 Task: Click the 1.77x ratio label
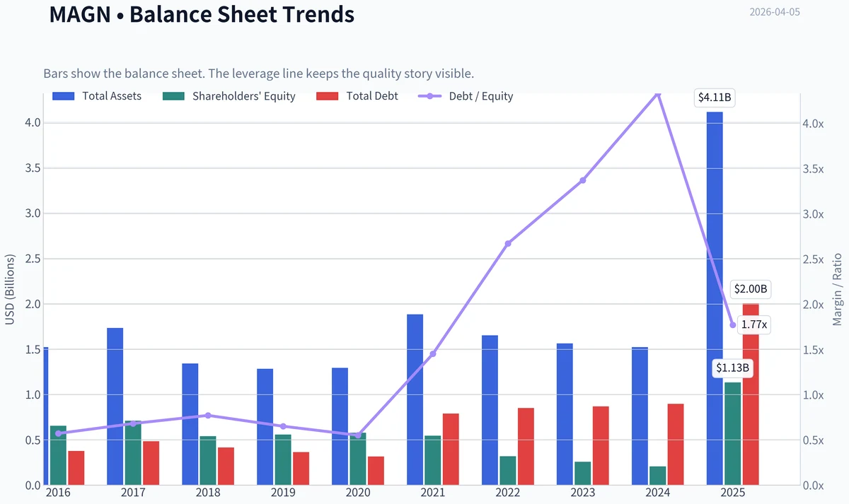754,325
